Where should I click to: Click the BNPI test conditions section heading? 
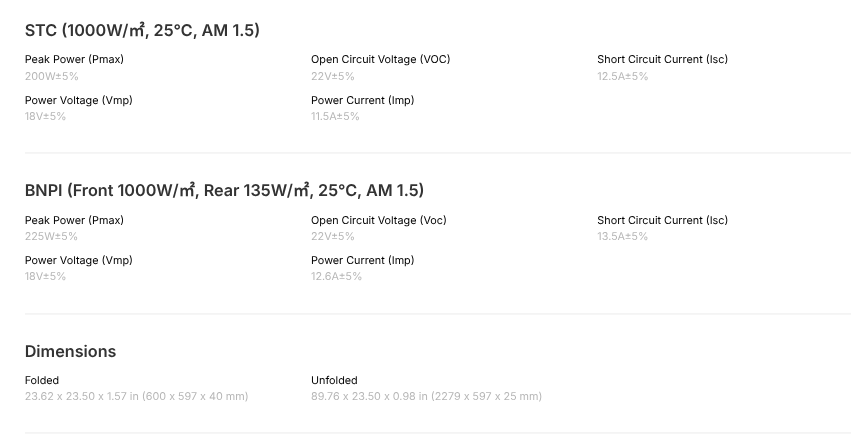pyautogui.click(x=224, y=191)
